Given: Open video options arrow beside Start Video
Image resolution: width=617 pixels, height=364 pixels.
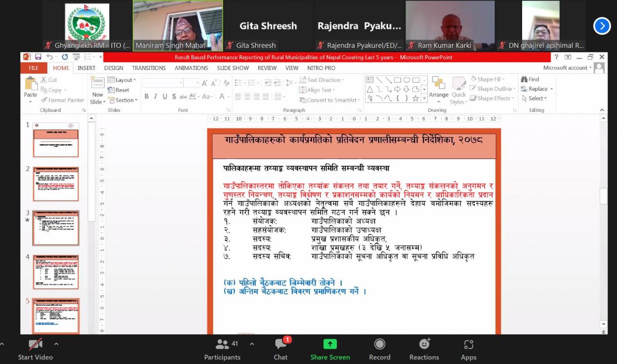Looking at the screenshot, I should click(56, 344).
